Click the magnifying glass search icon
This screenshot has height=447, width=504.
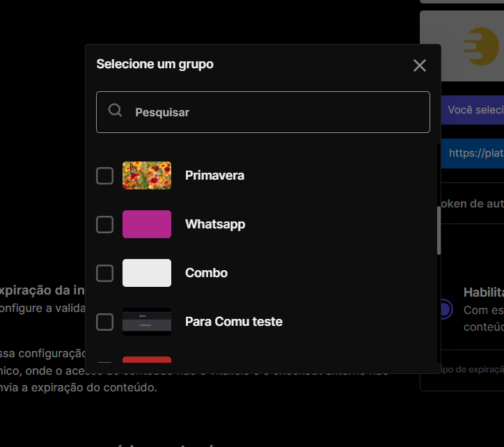click(116, 111)
